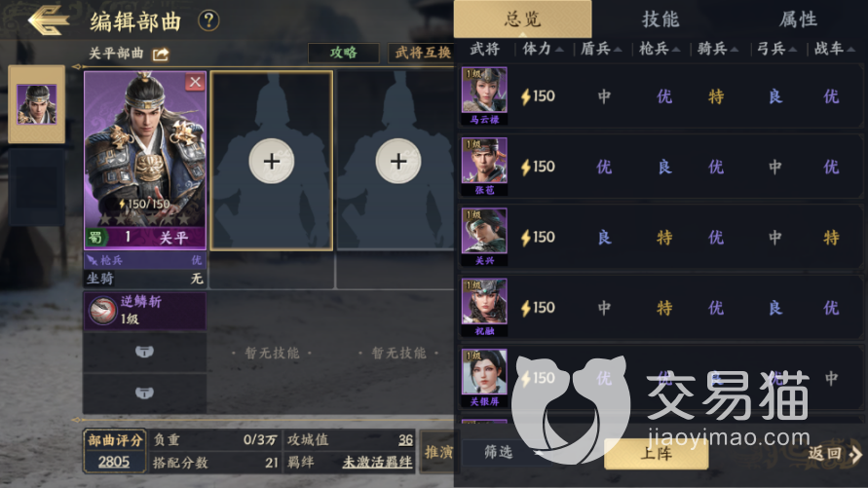Sort by 盾兵 column header
The height and width of the screenshot is (488, 868).
pyautogui.click(x=601, y=50)
